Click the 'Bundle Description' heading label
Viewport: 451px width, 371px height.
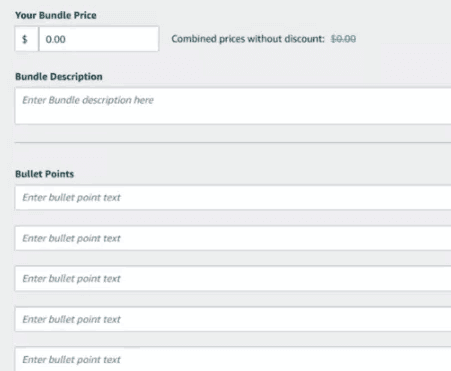click(59, 77)
